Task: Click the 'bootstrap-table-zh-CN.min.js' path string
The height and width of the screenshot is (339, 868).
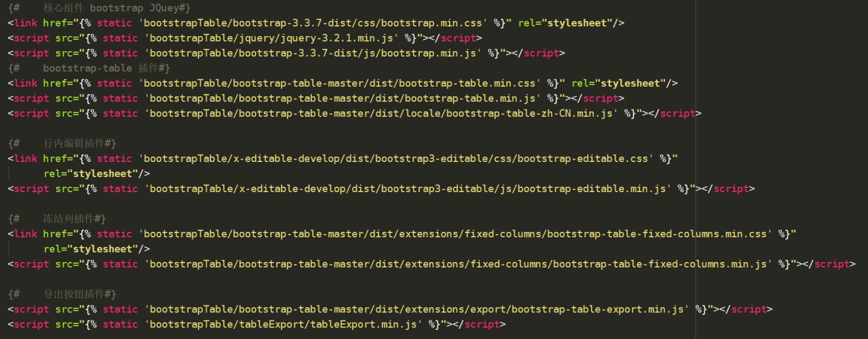Action: point(382,113)
